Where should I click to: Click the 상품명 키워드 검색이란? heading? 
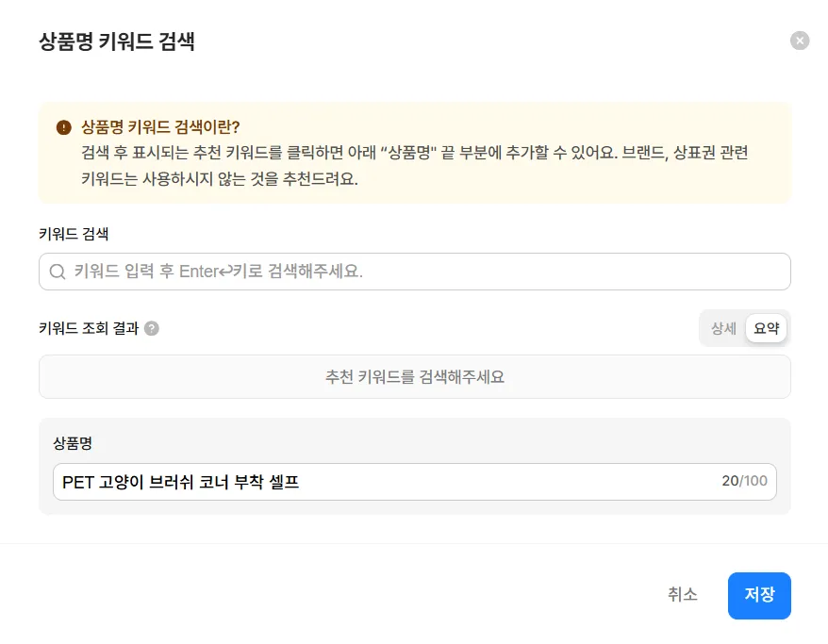[160, 126]
